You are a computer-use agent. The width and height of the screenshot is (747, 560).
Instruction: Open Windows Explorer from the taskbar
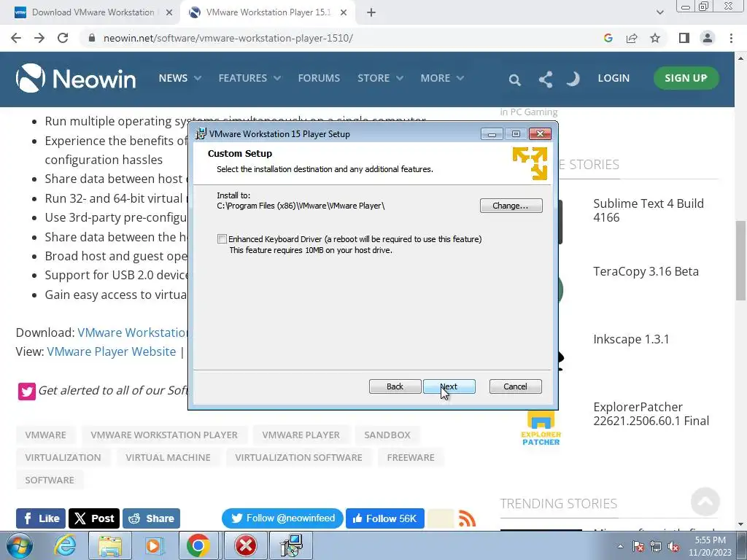point(110,545)
